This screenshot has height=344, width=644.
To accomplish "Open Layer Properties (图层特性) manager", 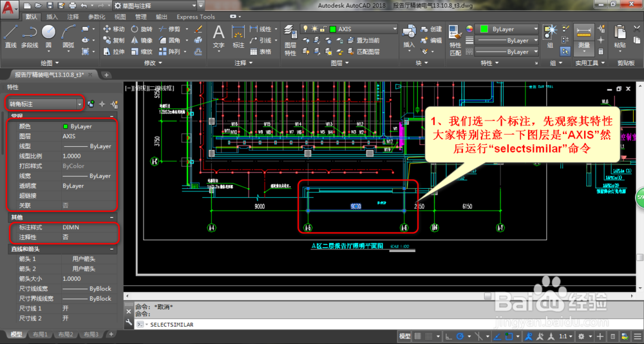I will tap(290, 41).
